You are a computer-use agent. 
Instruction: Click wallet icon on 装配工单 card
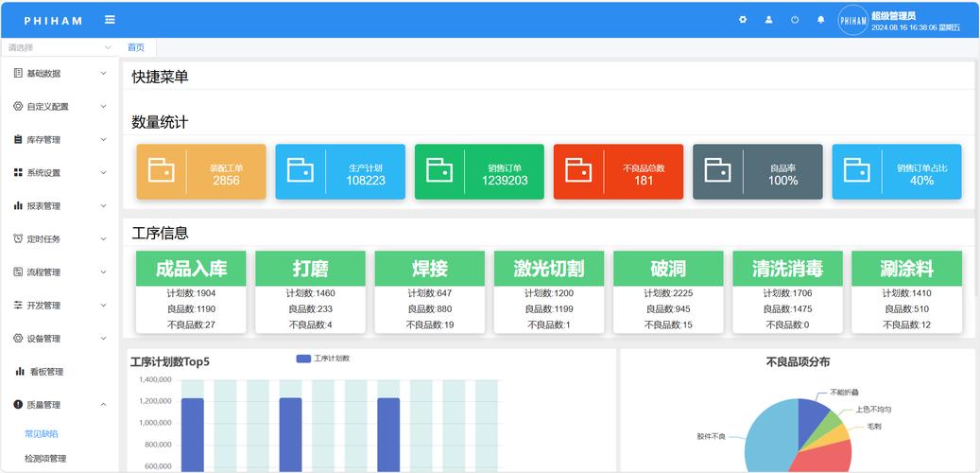point(162,170)
